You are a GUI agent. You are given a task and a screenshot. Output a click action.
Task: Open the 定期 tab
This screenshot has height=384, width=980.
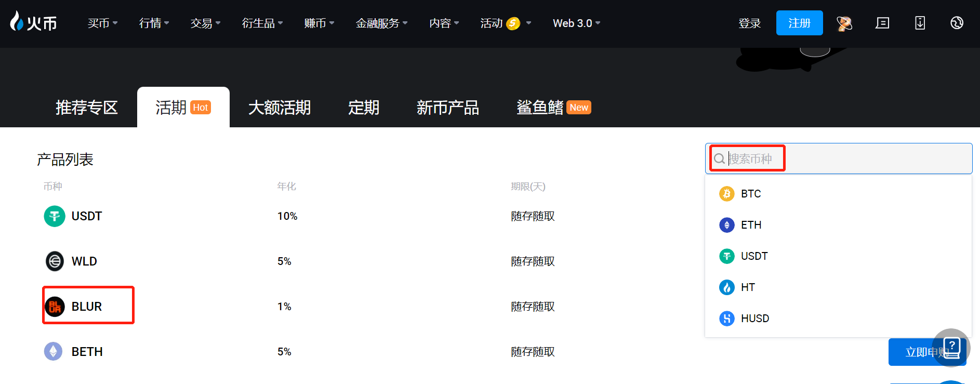pyautogui.click(x=364, y=108)
